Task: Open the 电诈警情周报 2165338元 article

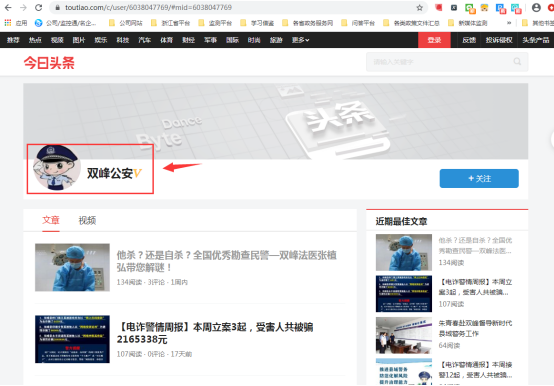Action: point(215,333)
